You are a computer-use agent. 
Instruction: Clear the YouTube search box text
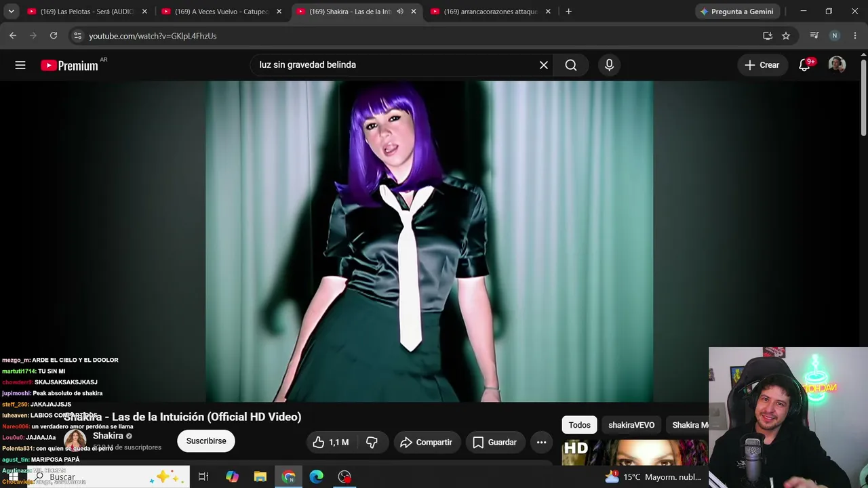[x=544, y=65]
